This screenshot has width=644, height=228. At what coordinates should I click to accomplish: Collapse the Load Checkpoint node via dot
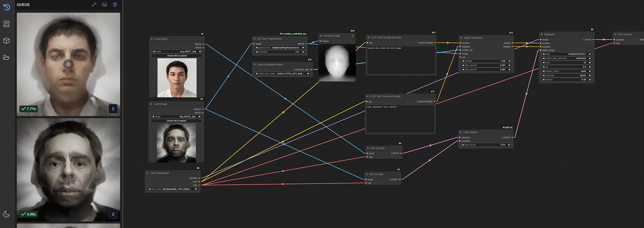[148, 173]
